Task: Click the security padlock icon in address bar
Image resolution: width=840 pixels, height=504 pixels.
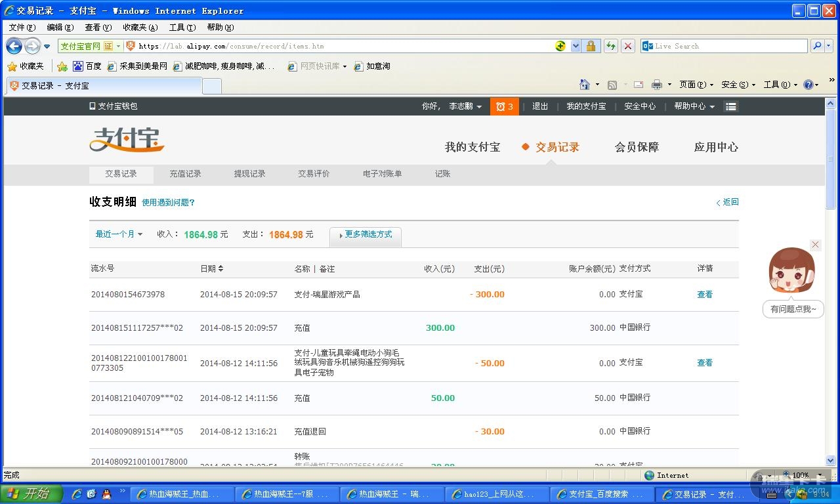Action: [591, 46]
